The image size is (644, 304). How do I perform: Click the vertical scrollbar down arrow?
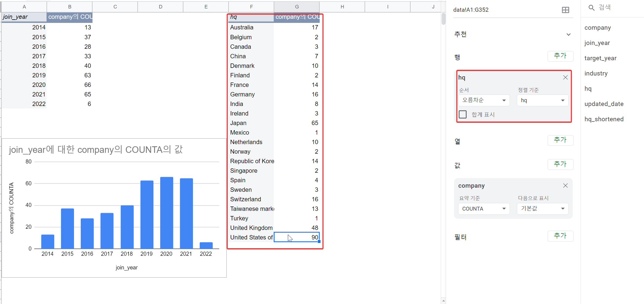tap(443, 301)
